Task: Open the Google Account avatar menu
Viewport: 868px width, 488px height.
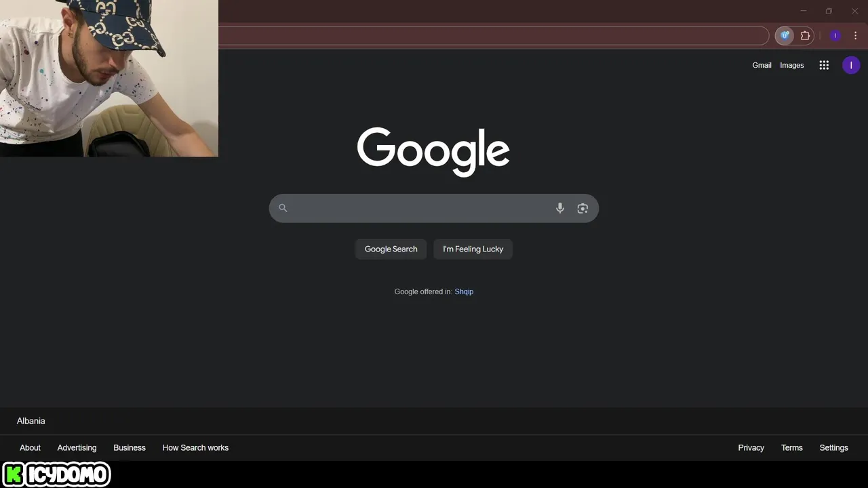Action: (x=851, y=65)
